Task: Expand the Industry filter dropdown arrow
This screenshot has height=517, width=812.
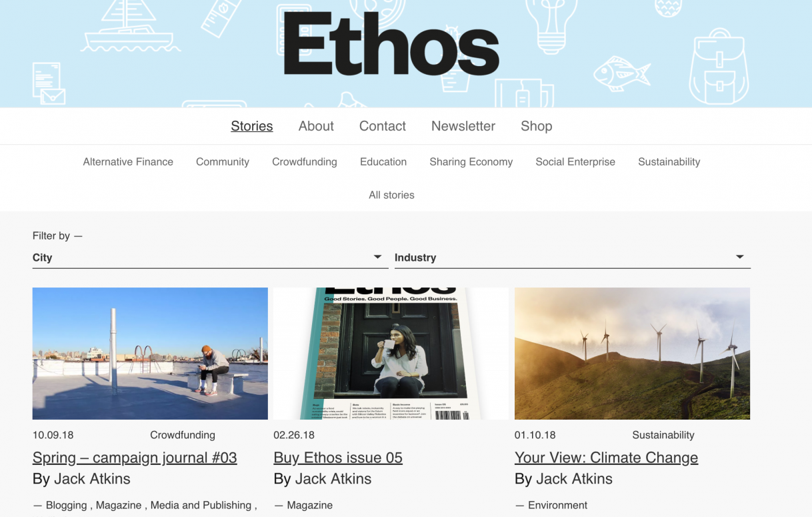Action: [739, 257]
